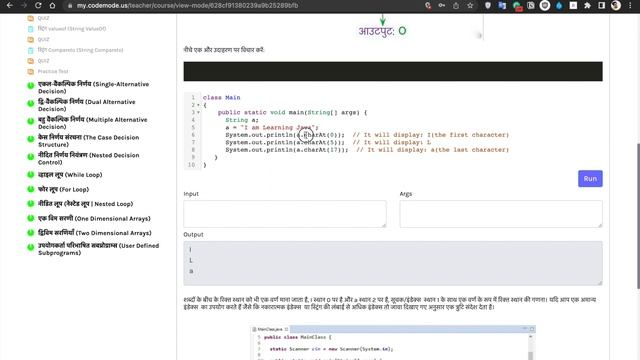Click green circle beside Multiple Alternative Decision

31,121
